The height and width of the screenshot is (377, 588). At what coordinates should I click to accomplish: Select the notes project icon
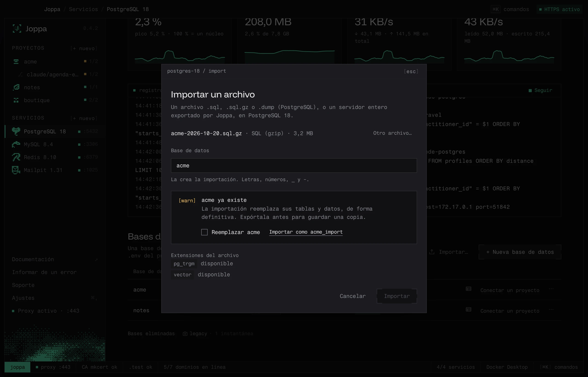16,87
